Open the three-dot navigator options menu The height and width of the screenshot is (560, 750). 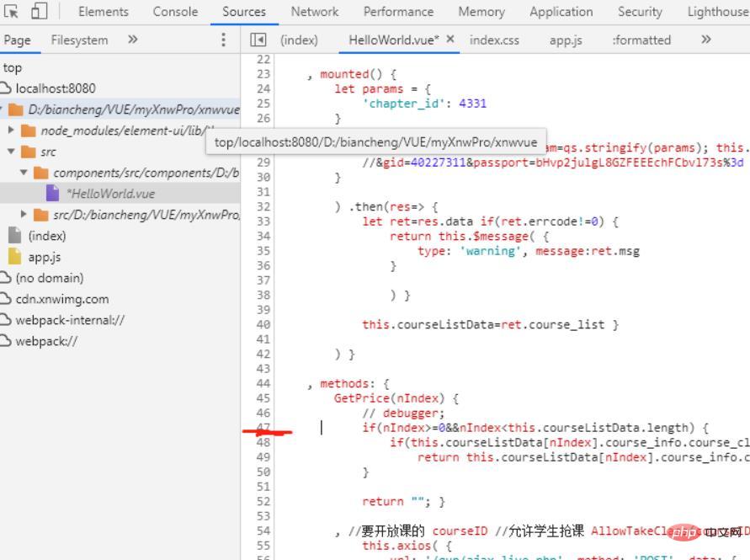tap(223, 40)
